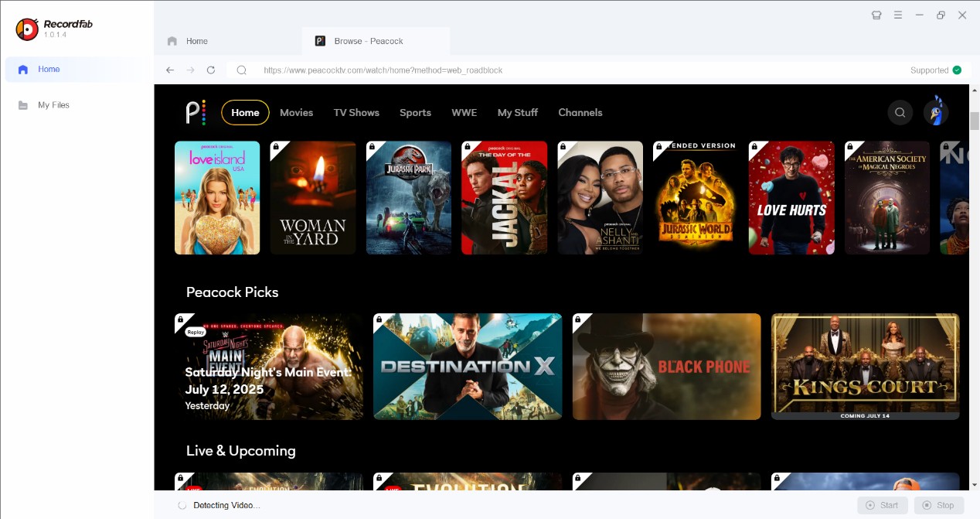Open American Society of Magical Negroes poster
The width and height of the screenshot is (980, 519).
pos(887,198)
